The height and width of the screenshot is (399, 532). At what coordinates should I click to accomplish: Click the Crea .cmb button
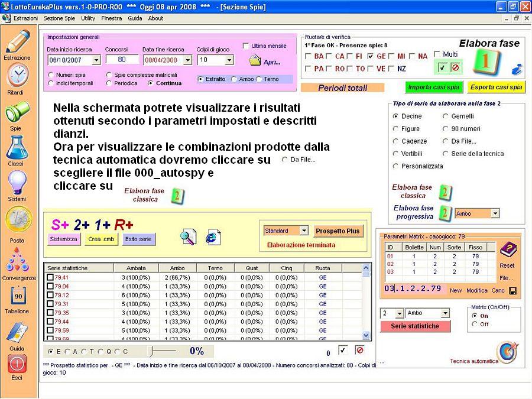[x=101, y=239]
